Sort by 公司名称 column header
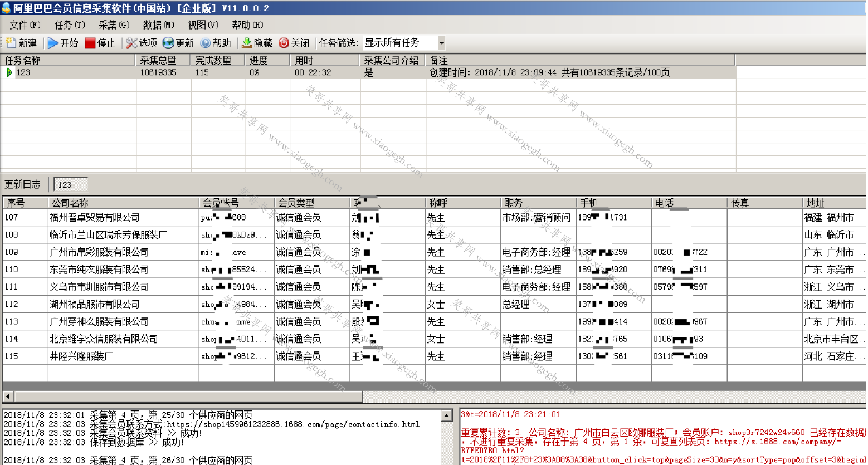Viewport: 868px width, 465px height. (124, 203)
